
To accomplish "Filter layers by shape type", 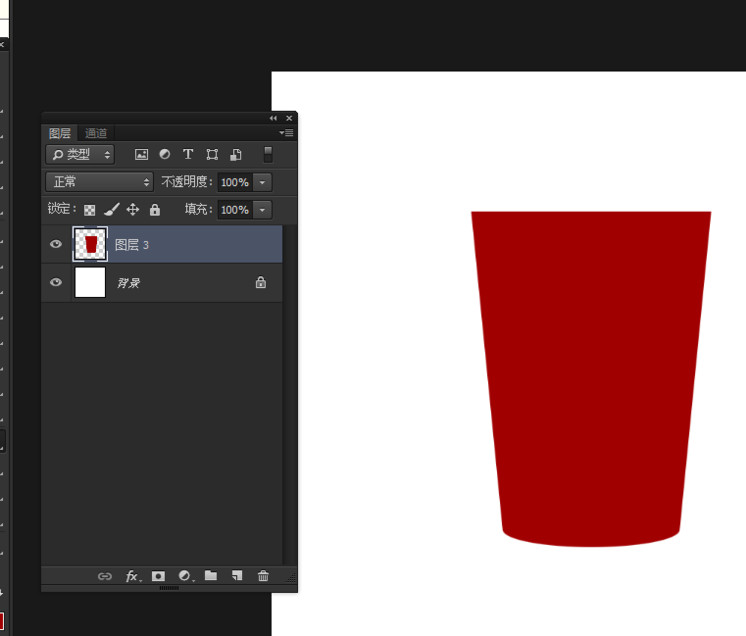I will (212, 155).
